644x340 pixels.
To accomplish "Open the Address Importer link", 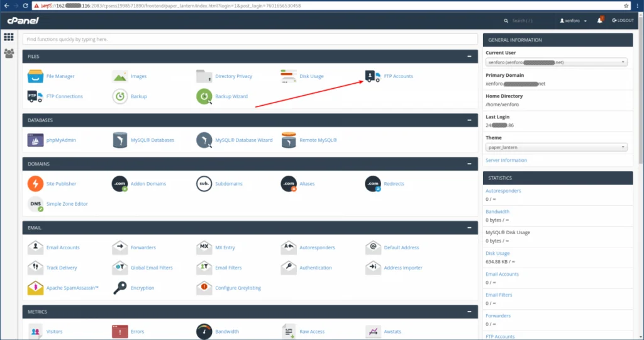I will click(x=403, y=268).
